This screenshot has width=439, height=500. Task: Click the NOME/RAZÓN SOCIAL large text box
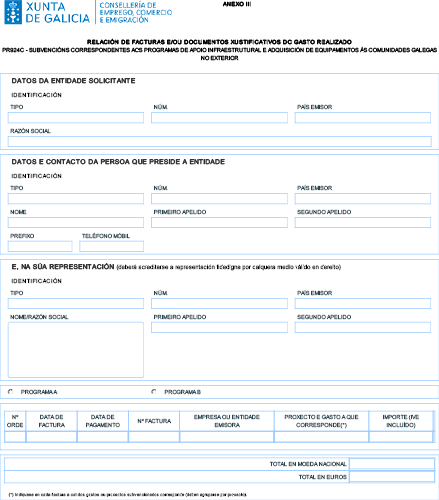pos(76,350)
